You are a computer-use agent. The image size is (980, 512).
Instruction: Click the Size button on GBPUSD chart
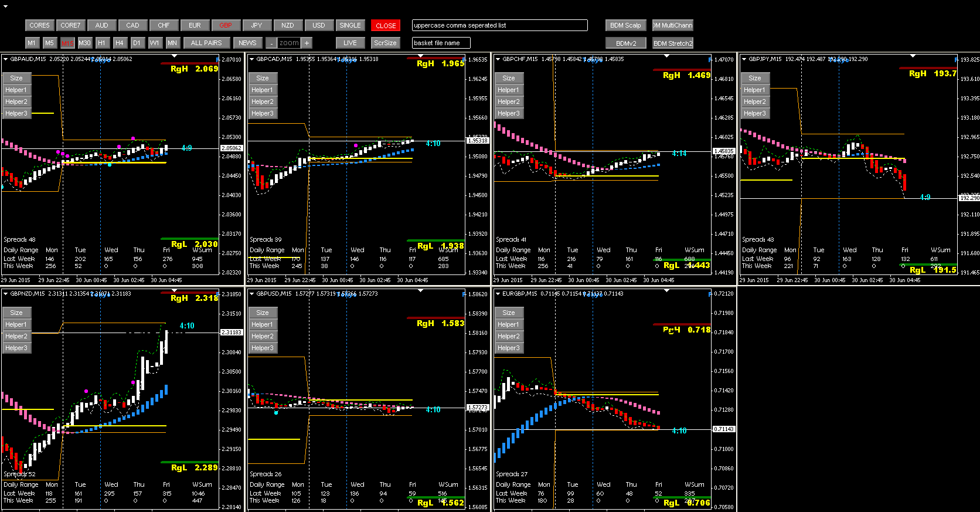coord(263,313)
